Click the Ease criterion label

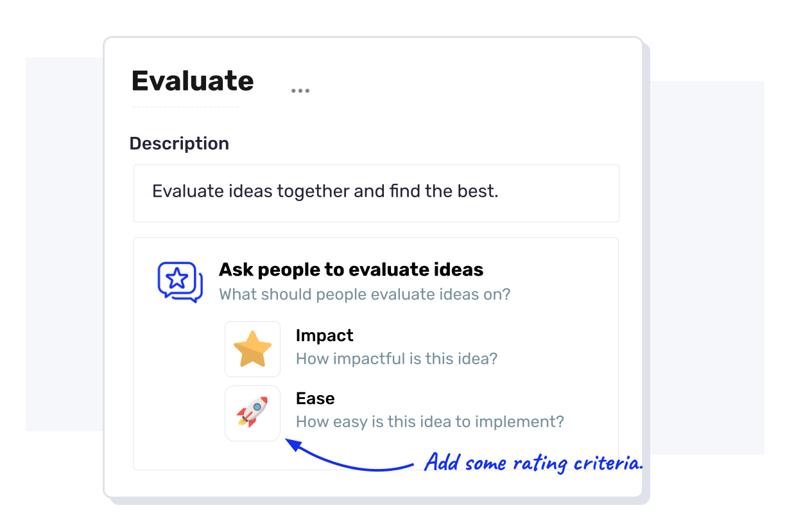[315, 398]
